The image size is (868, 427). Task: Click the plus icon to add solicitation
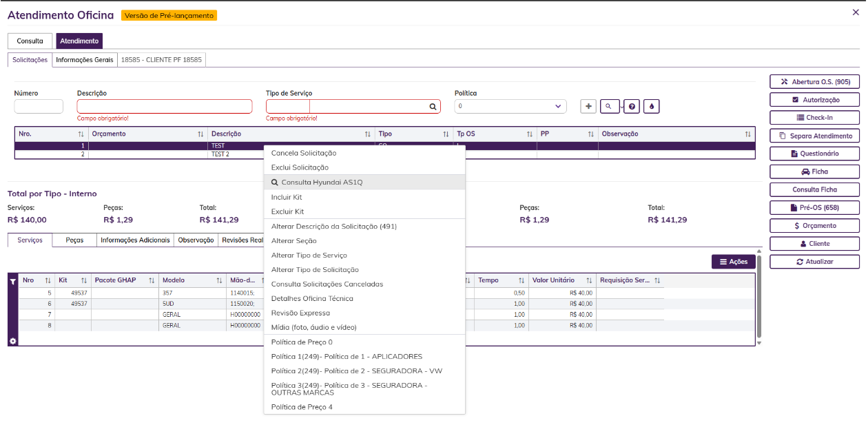[x=588, y=106]
